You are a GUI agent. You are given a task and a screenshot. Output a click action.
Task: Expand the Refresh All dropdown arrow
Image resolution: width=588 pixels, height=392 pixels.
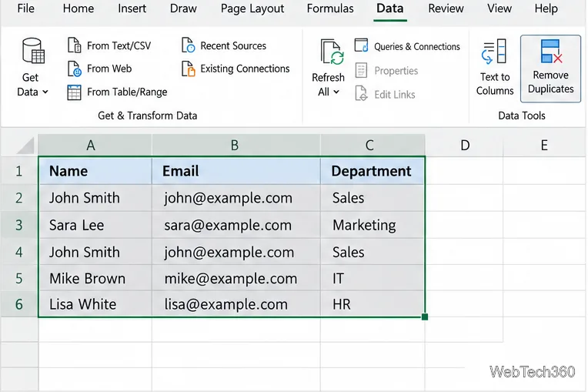pyautogui.click(x=336, y=92)
